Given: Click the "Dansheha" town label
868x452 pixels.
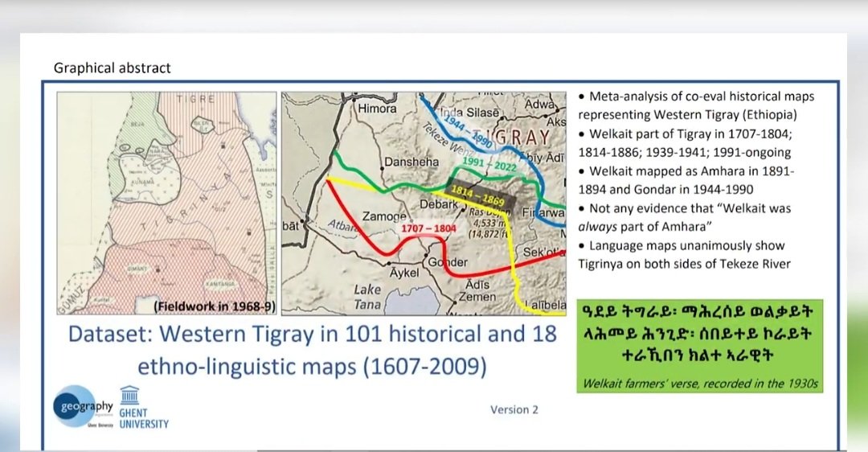Looking at the screenshot, I should [x=411, y=162].
